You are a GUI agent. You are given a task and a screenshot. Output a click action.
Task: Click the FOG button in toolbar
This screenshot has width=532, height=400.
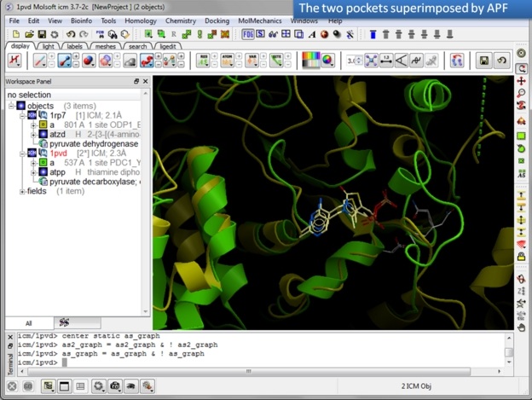click(x=247, y=34)
